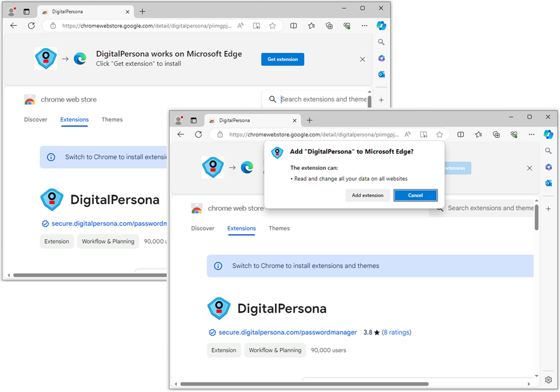The width and height of the screenshot is (560, 392).
Task: Click horizontal scrollbar in the back window
Action: pyautogui.click(x=90, y=275)
